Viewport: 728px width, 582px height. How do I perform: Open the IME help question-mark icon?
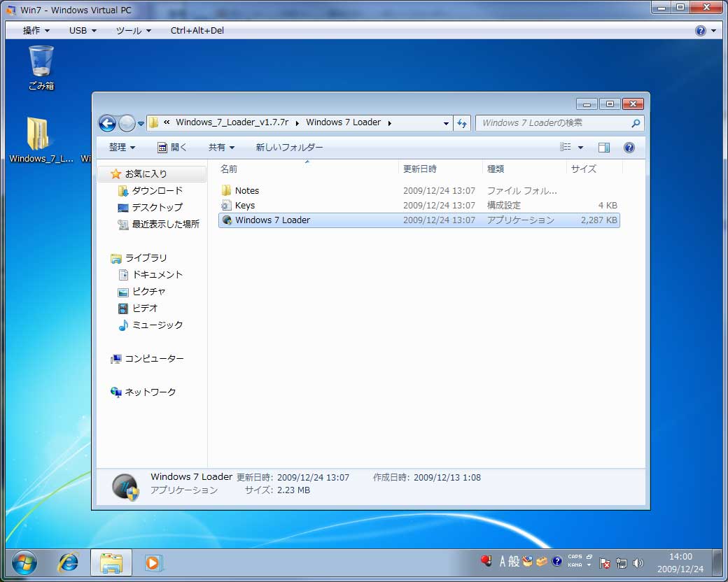tap(556, 562)
